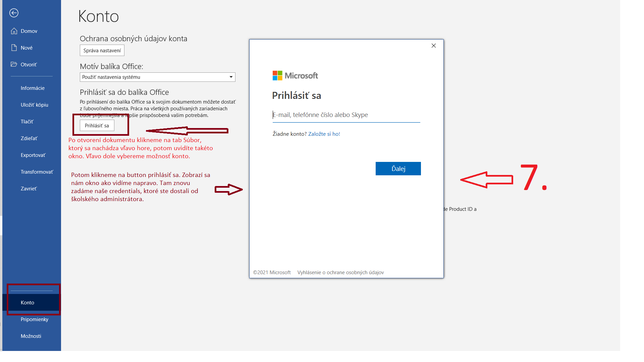The height and width of the screenshot is (362, 644).
Task: Select Zdieľať in the sidebar
Action: (32, 138)
